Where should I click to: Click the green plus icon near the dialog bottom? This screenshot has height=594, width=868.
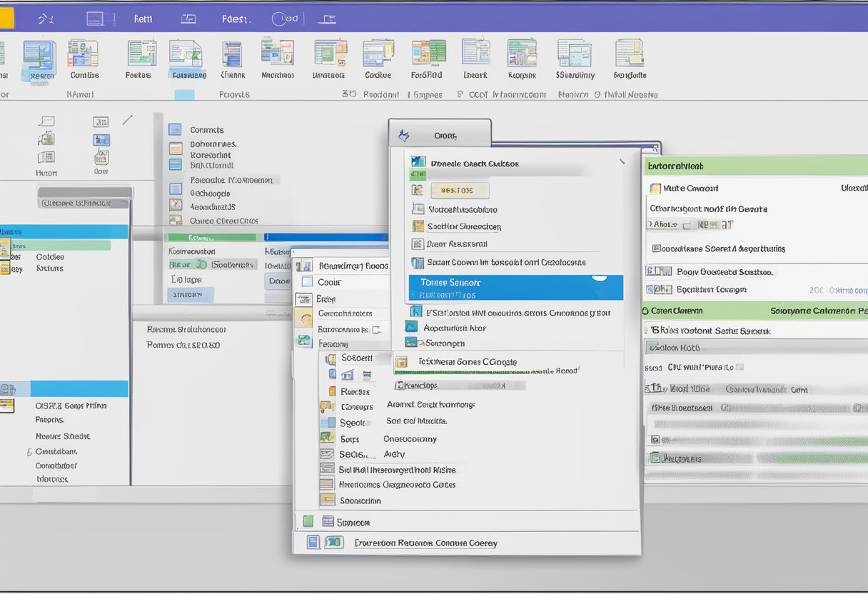[x=309, y=521]
